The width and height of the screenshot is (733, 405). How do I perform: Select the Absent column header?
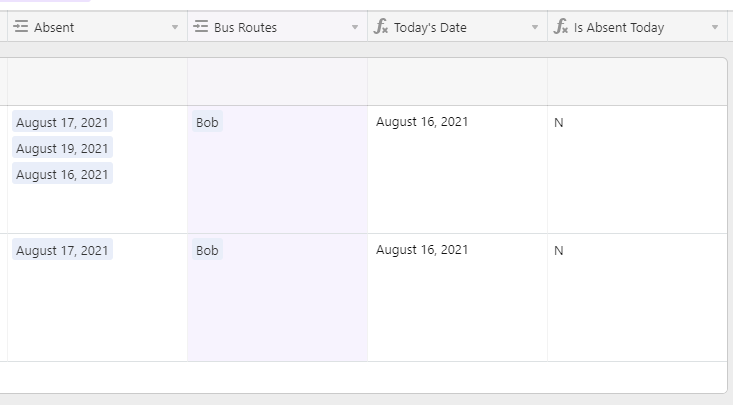(97, 27)
